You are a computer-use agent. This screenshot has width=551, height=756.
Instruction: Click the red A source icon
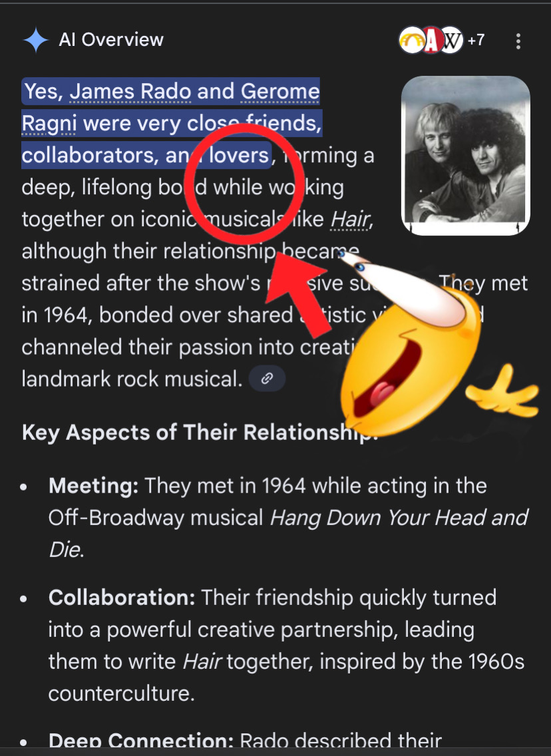[x=433, y=41]
